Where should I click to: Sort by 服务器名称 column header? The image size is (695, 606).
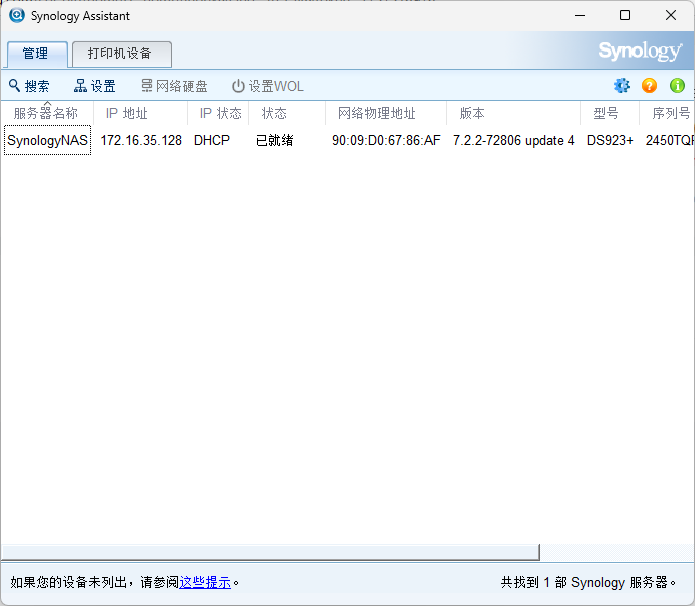pyautogui.click(x=46, y=113)
